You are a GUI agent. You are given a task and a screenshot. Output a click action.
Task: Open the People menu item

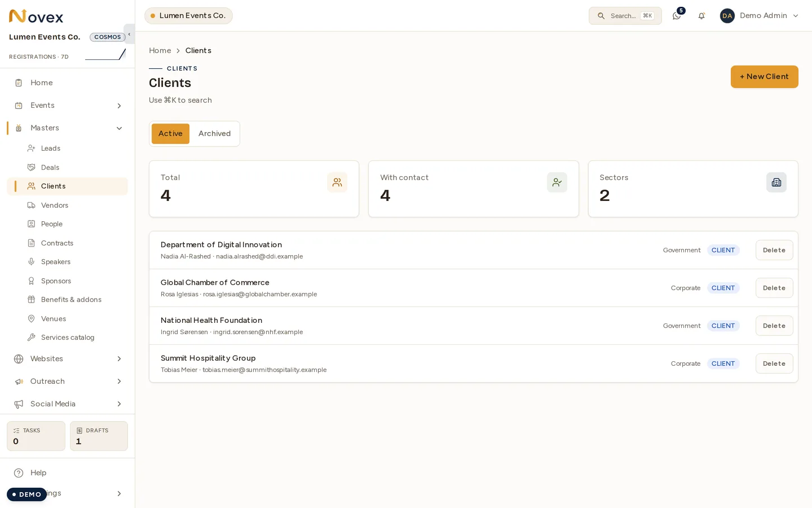tap(68, 224)
